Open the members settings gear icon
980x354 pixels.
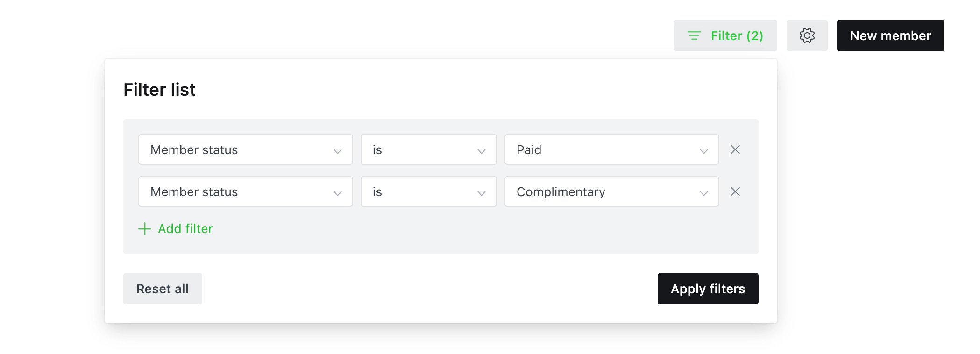click(x=807, y=35)
